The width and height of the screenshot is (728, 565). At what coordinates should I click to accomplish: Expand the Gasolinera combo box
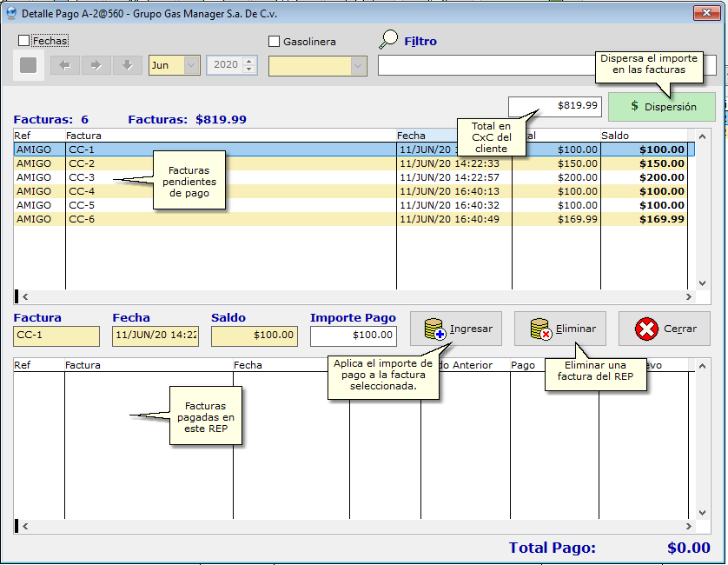[x=358, y=66]
